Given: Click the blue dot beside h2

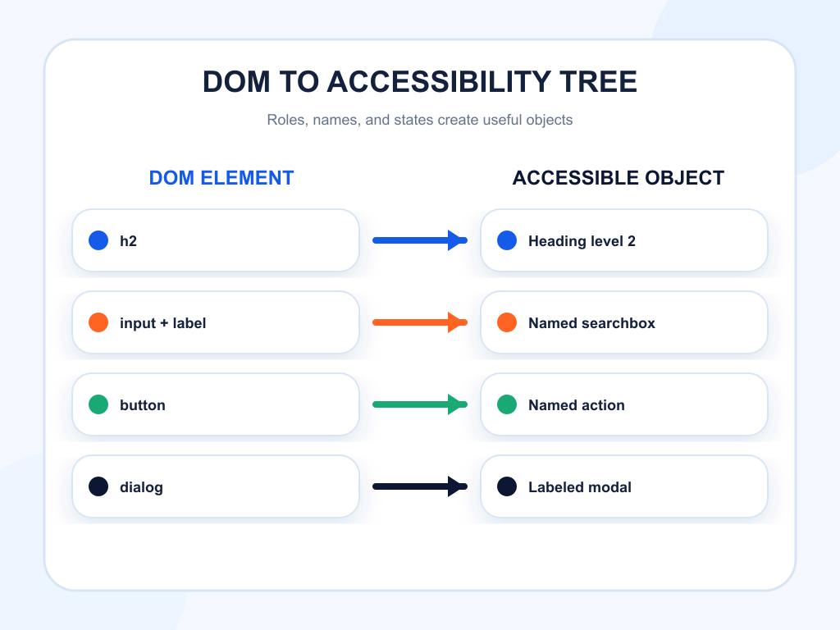Looking at the screenshot, I should (x=98, y=240).
